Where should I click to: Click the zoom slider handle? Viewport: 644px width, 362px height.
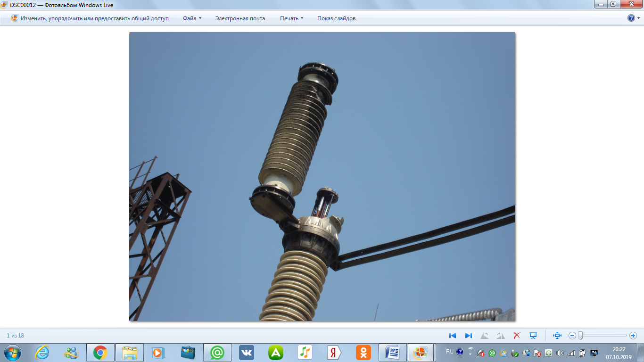click(581, 336)
